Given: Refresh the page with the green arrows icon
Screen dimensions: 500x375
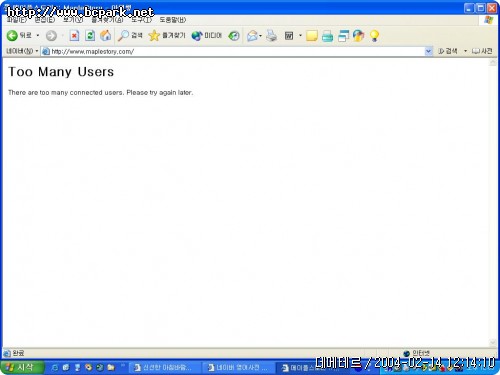Looking at the screenshot, I should point(90,36).
